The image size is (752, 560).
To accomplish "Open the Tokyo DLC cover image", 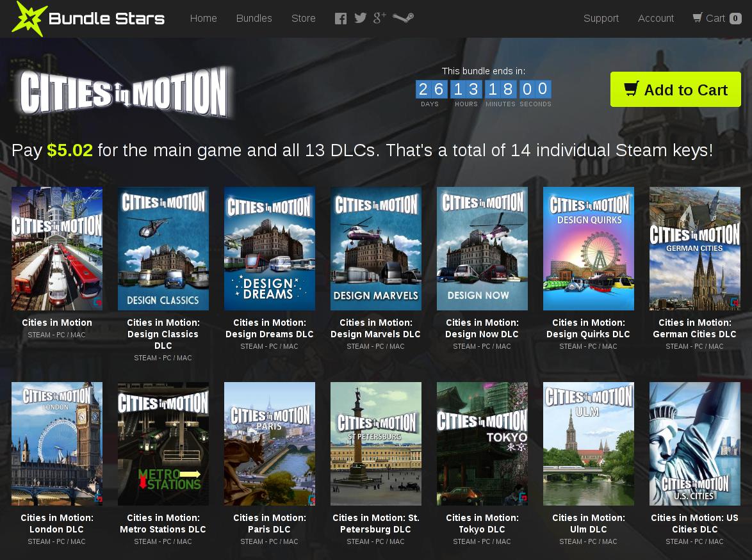I will point(482,444).
